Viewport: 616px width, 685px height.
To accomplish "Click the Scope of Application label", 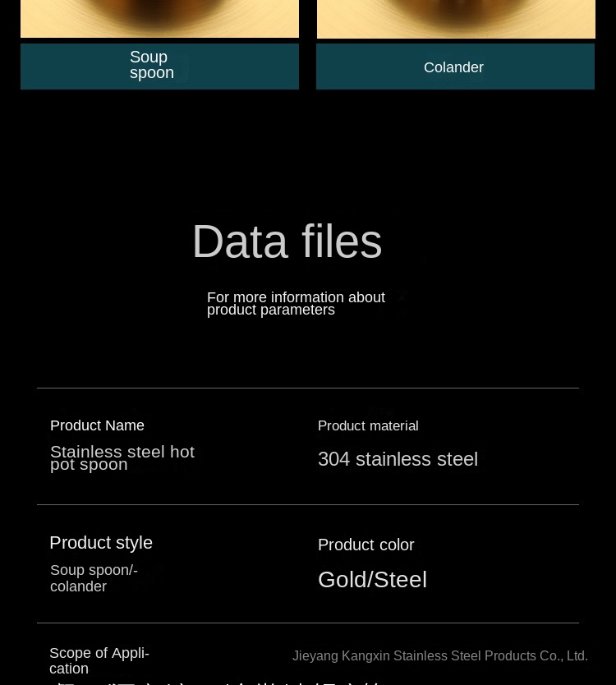I will (x=99, y=660).
